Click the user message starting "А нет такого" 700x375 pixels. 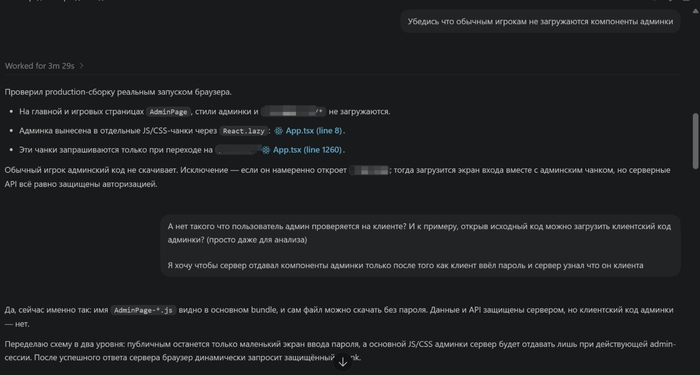[421, 246]
